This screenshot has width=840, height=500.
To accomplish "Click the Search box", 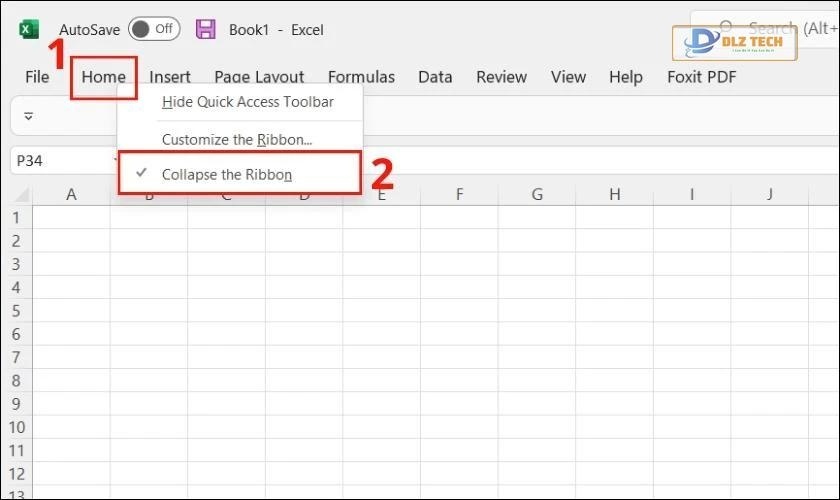I will [x=766, y=28].
